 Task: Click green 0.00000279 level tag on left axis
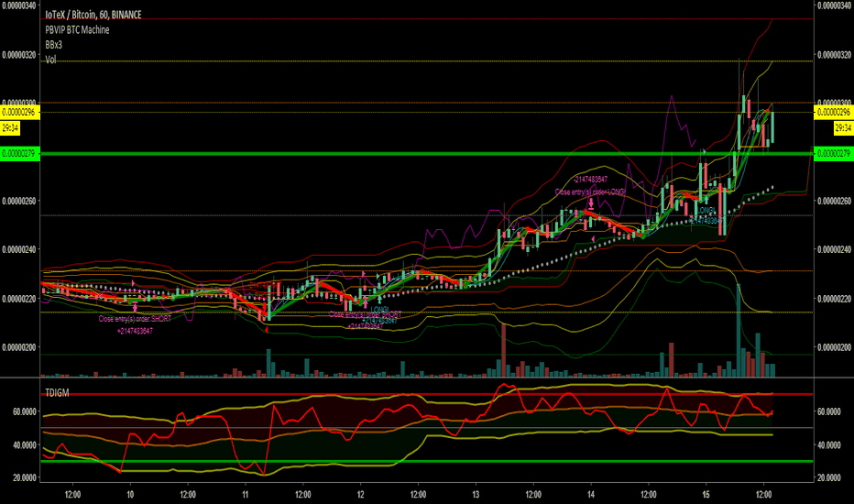19,154
